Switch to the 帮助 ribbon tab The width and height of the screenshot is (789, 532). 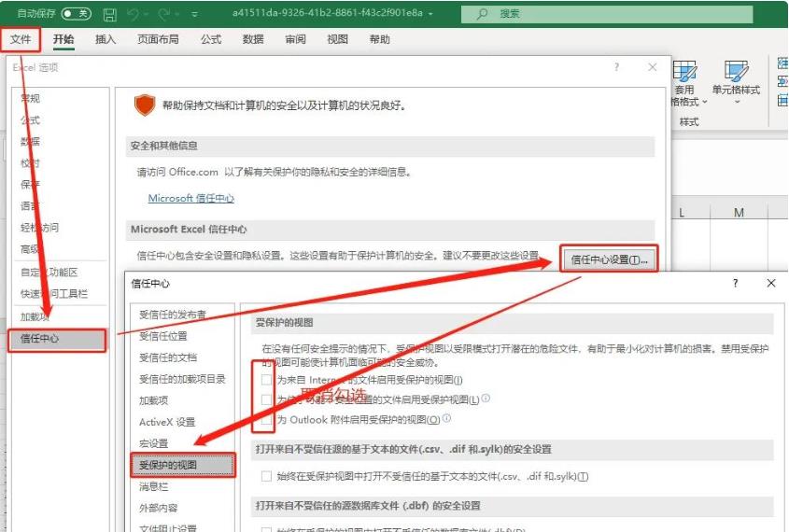tap(379, 39)
